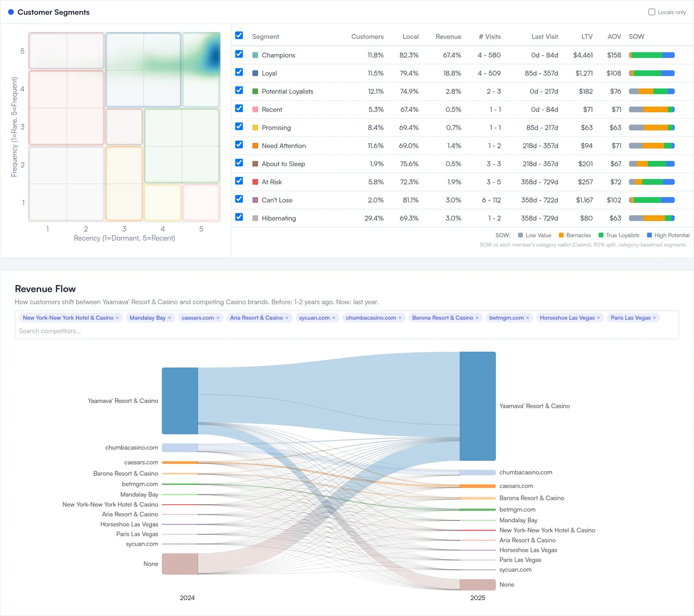Click Can't Lose visits value 6 - 112

coord(491,200)
